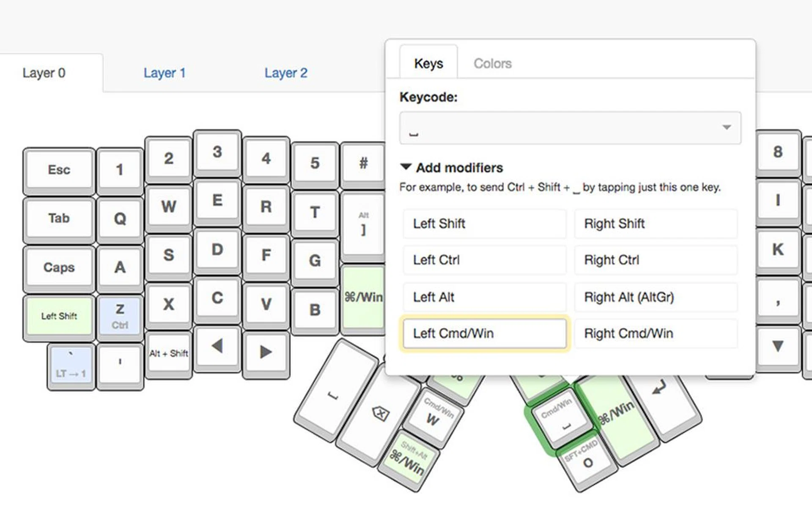The height and width of the screenshot is (508, 812).
Task: Switch to the Layer 1 tab
Action: point(165,73)
